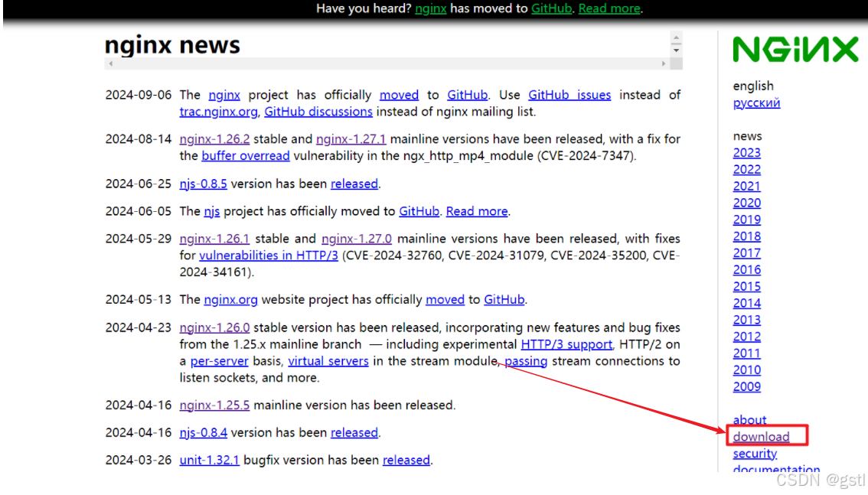Click the scroll-up arrow on the news pane
This screenshot has width=868, height=495.
coord(674,37)
